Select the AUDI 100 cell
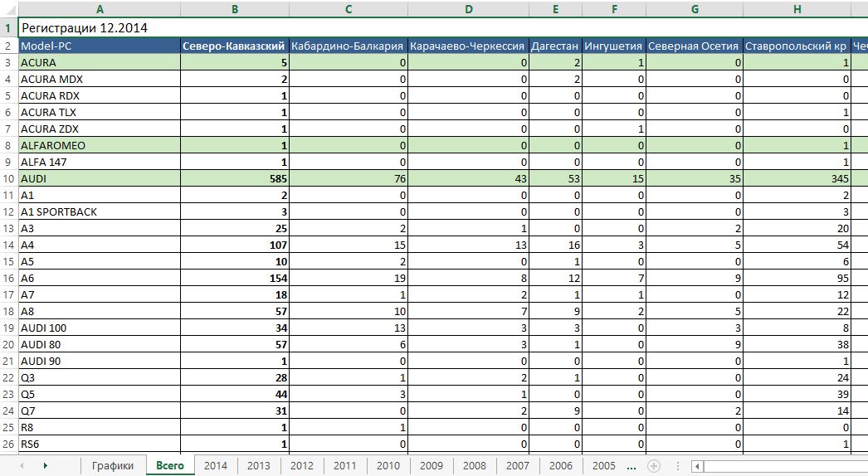Screen dimensions: 868x476 click(x=100, y=328)
